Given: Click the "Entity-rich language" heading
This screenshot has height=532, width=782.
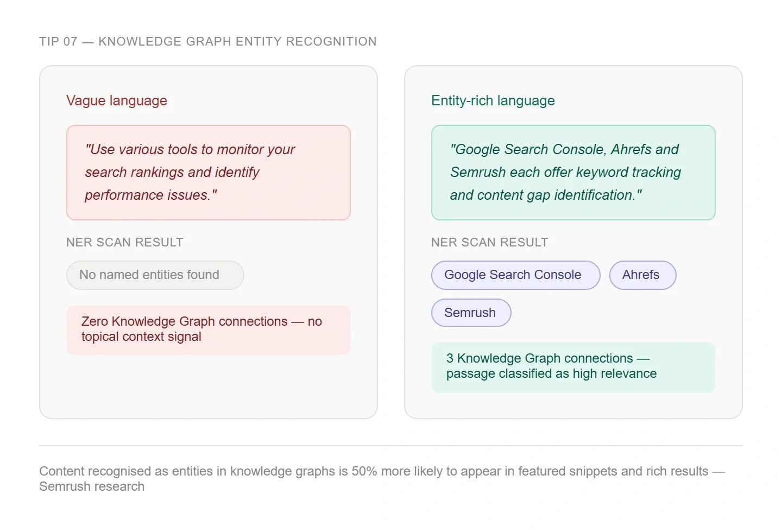Looking at the screenshot, I should tap(493, 101).
